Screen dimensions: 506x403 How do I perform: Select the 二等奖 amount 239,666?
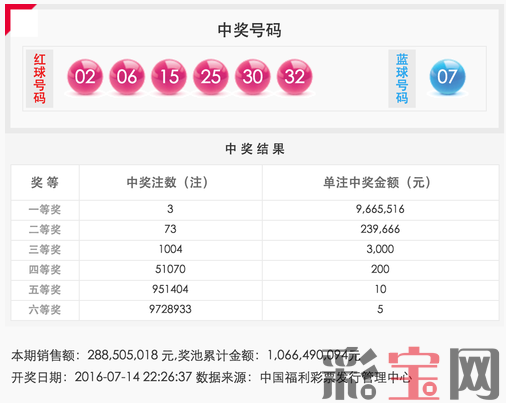click(x=380, y=229)
